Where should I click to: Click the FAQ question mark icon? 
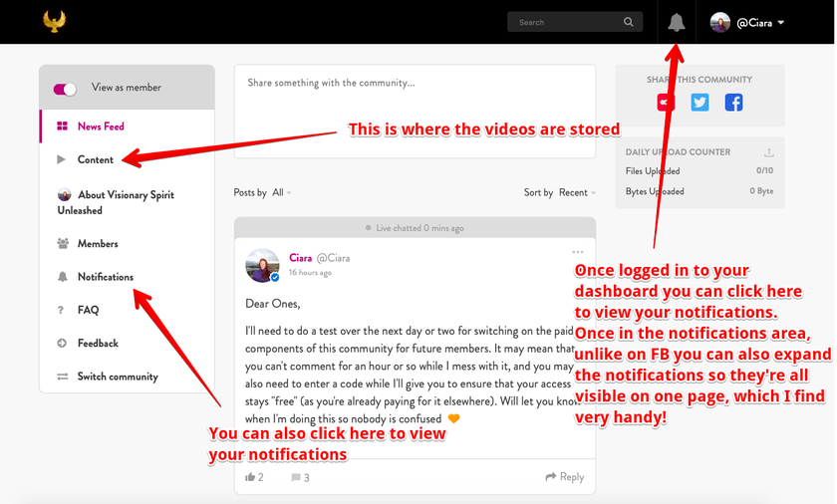click(61, 310)
